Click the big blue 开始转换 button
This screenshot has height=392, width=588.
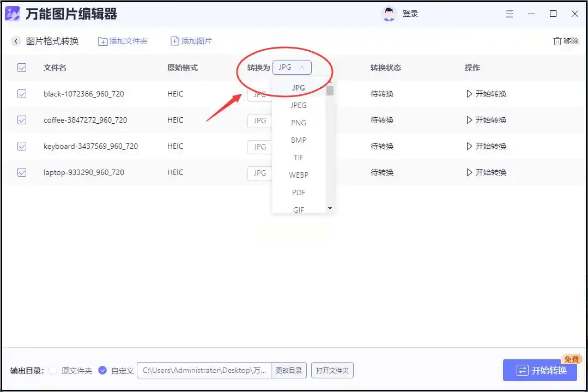pos(539,370)
